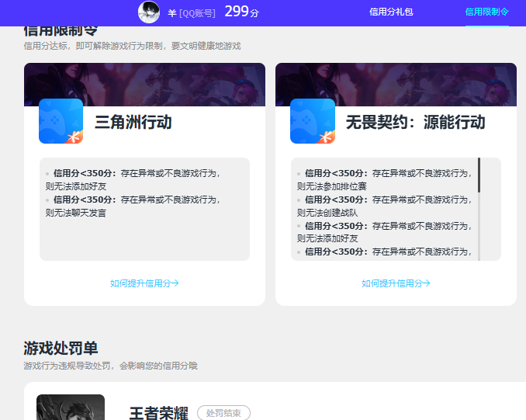Click the 则无法添加好友 restriction in 三角洲行动 card
Viewport: 526px width, 420px height.
pyautogui.click(x=76, y=186)
